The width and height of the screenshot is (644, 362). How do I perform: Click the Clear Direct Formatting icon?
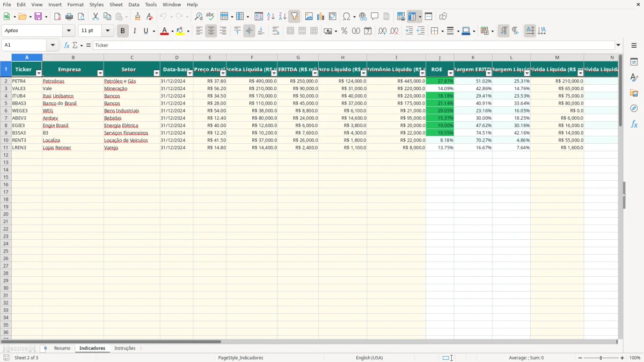(x=150, y=17)
